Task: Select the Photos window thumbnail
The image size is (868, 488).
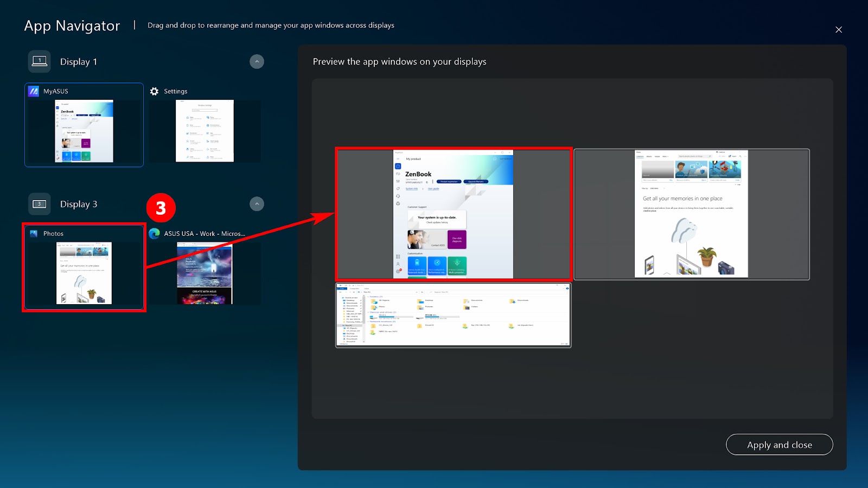Action: click(x=84, y=268)
